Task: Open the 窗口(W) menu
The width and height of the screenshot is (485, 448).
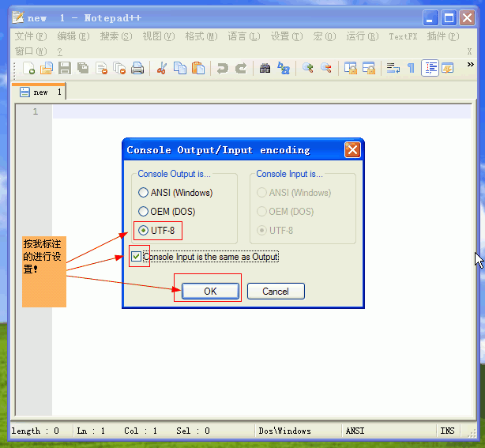Action: point(31,51)
